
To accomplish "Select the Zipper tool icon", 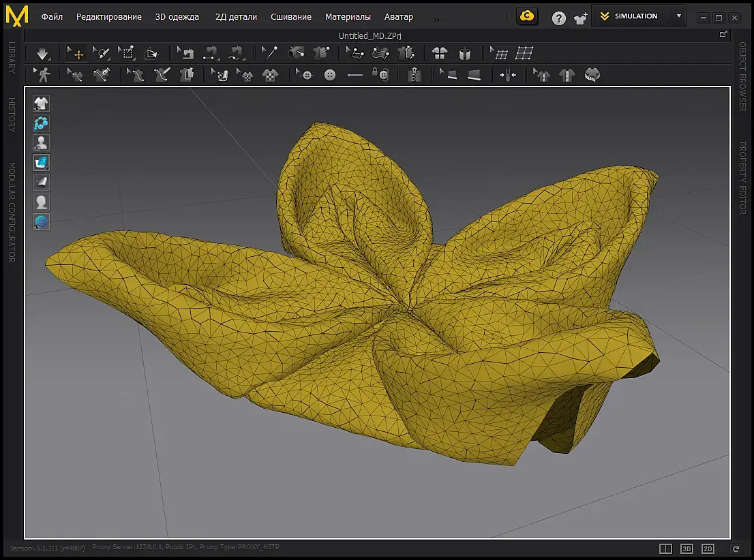I will [414, 75].
